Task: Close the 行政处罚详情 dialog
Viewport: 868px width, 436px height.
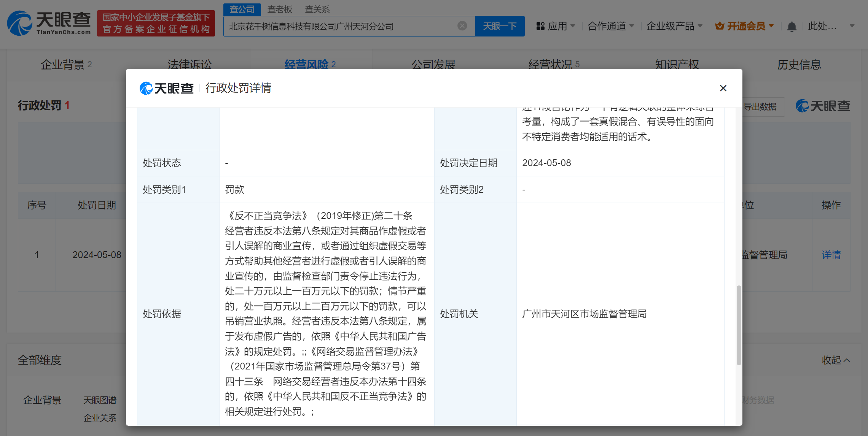Action: (x=723, y=88)
